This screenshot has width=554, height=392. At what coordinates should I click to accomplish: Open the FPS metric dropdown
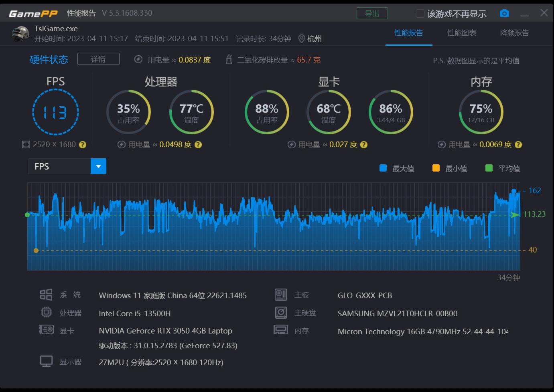coord(99,166)
